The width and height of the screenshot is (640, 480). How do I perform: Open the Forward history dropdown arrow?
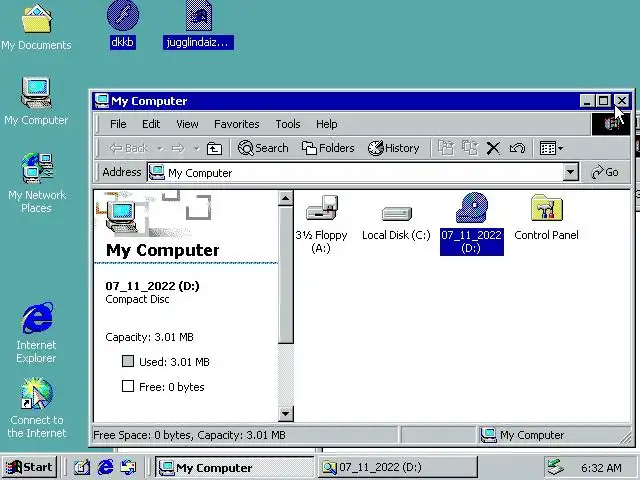point(196,149)
